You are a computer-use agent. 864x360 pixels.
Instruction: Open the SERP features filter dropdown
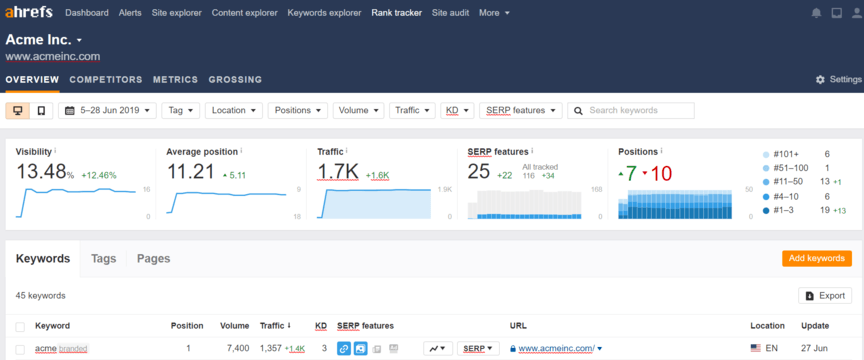521,110
